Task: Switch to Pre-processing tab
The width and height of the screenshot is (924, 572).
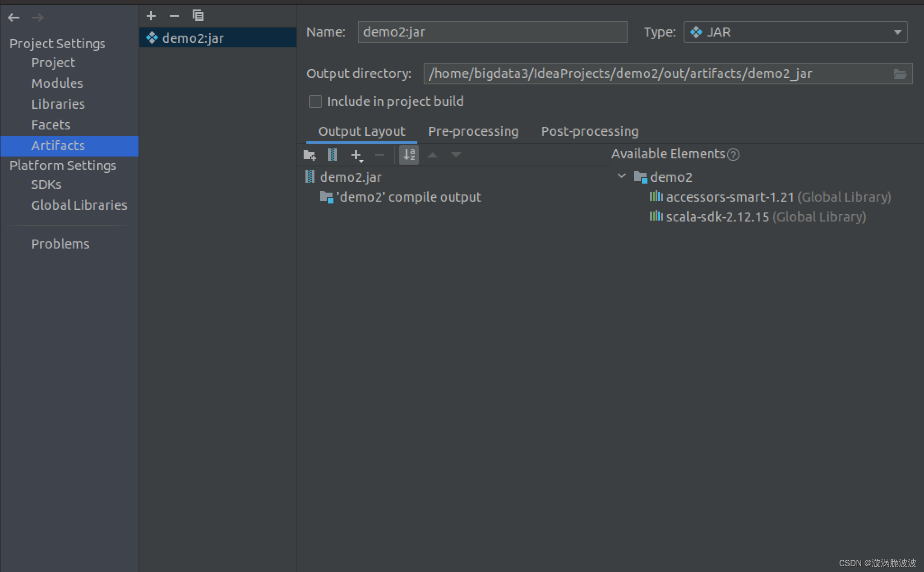Action: pos(473,131)
